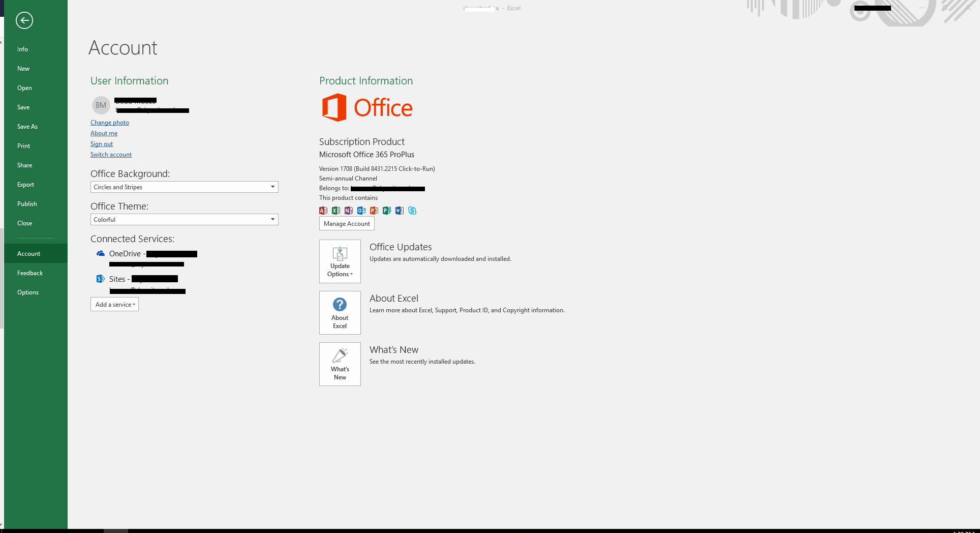Expand the Update Options menu

pos(340,261)
